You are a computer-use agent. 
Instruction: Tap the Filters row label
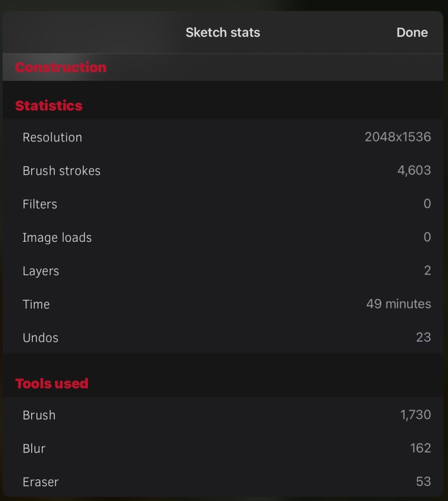(40, 204)
